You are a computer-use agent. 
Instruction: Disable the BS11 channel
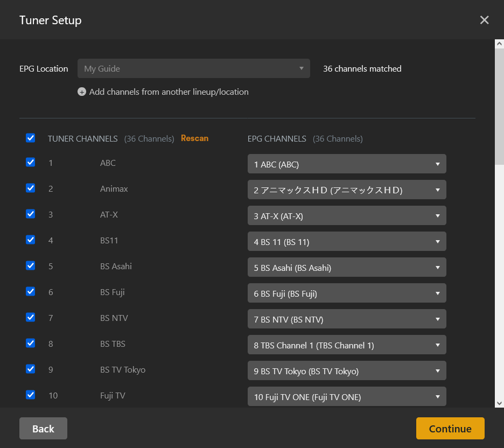pos(30,240)
